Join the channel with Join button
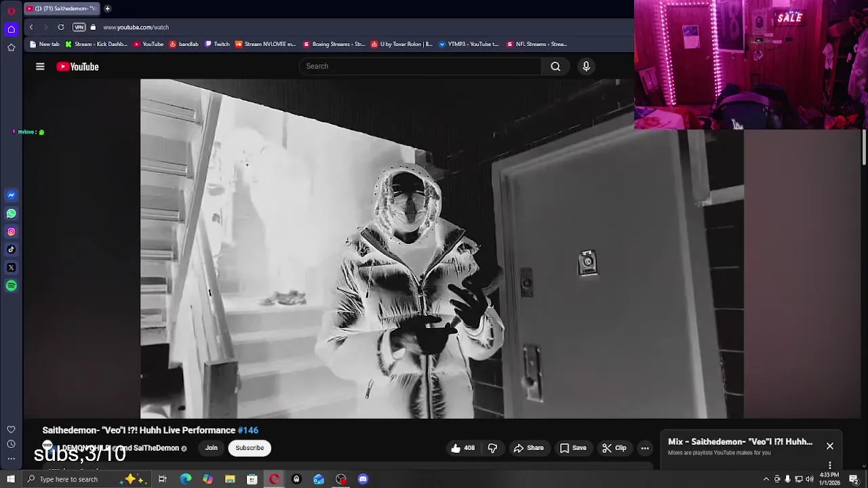 point(212,448)
